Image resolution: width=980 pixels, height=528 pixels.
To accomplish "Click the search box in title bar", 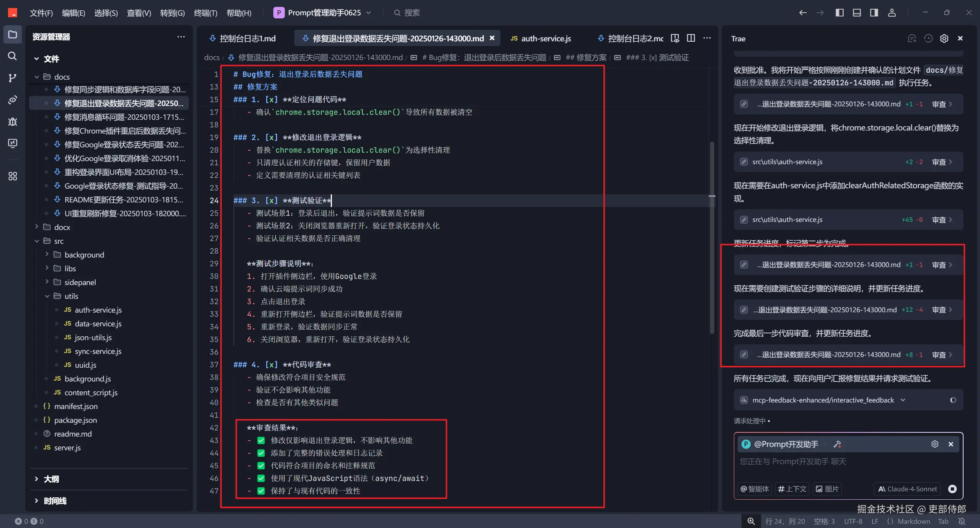I will tap(407, 13).
